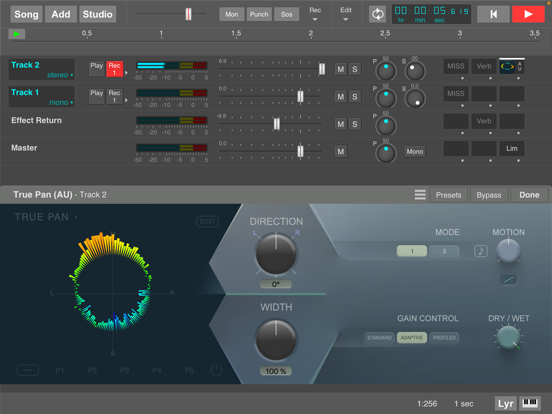Open the piano keyboard icon
Viewport: 552px width, 414px height.
pos(529,403)
